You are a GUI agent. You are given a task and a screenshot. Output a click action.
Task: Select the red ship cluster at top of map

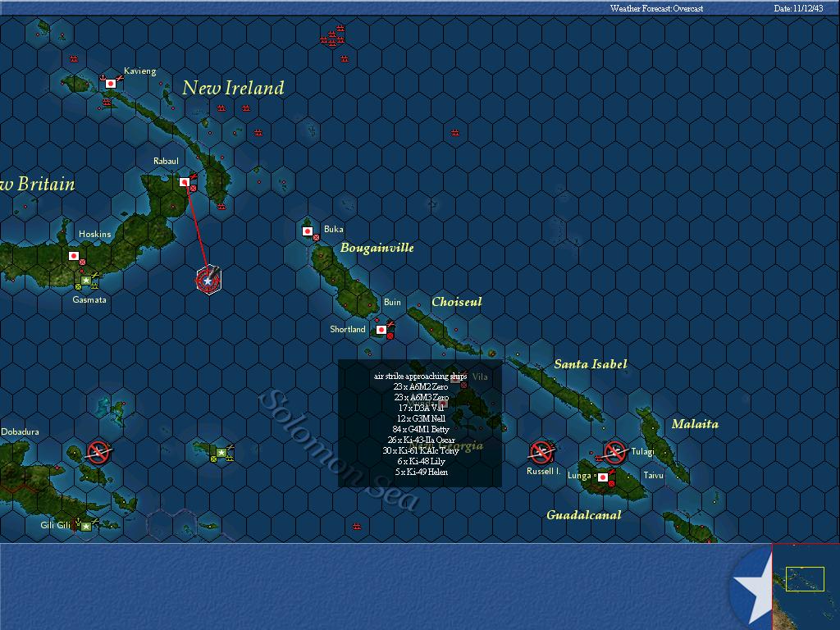pos(333,36)
